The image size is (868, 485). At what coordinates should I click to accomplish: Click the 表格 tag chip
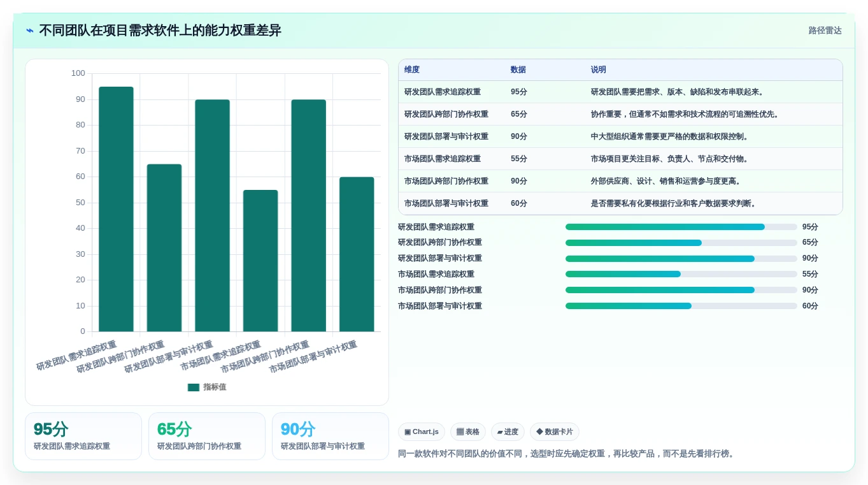pos(468,432)
